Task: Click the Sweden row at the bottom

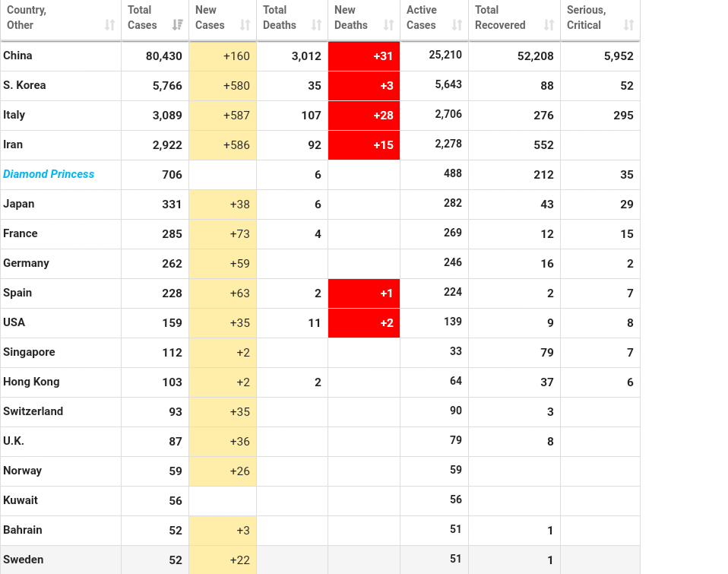Action: (x=24, y=560)
